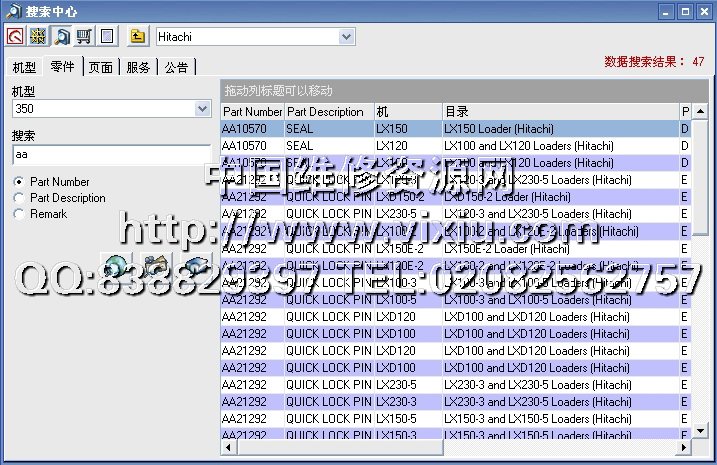Click the globe search button icon
This screenshot has width=717, height=465.
116,266
